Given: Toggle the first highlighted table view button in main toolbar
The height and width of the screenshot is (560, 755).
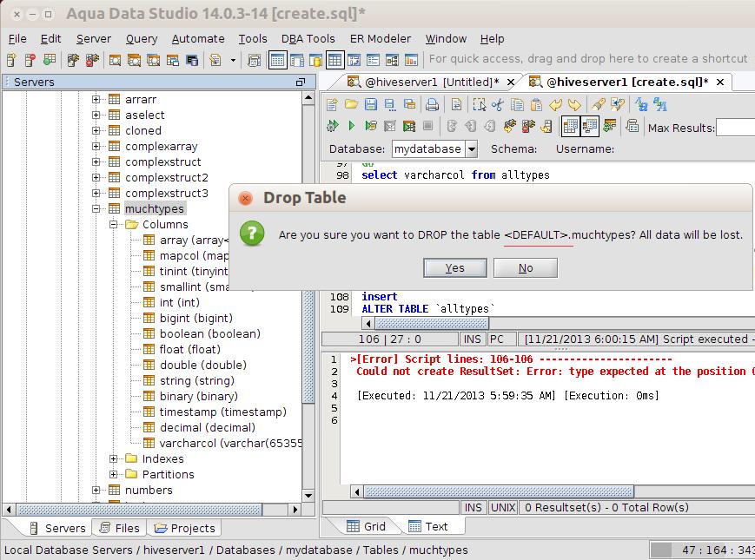Looking at the screenshot, I should (x=277, y=60).
